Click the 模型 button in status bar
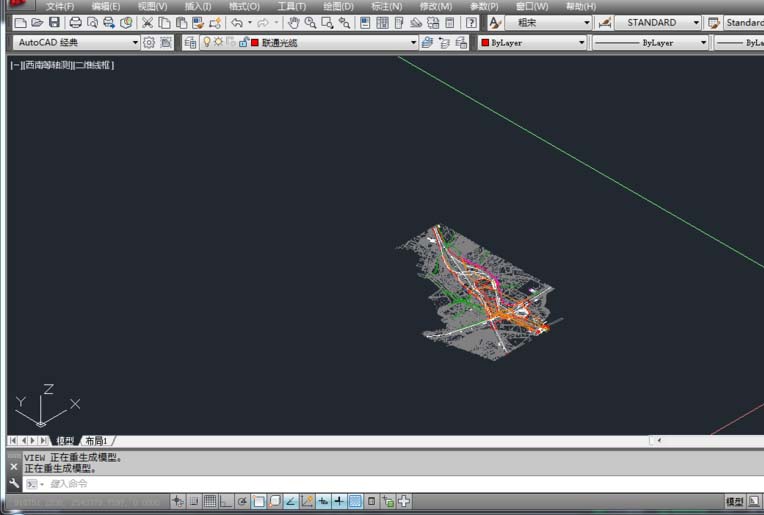 click(x=735, y=501)
